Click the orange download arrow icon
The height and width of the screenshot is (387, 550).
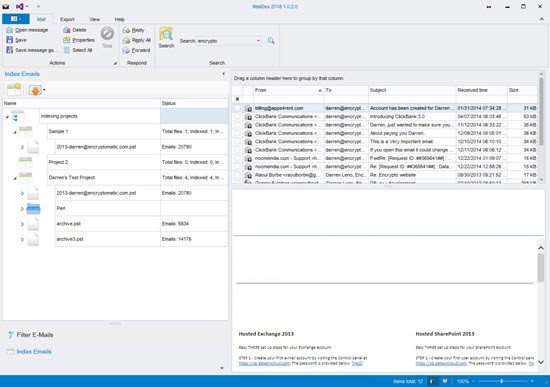pos(35,90)
